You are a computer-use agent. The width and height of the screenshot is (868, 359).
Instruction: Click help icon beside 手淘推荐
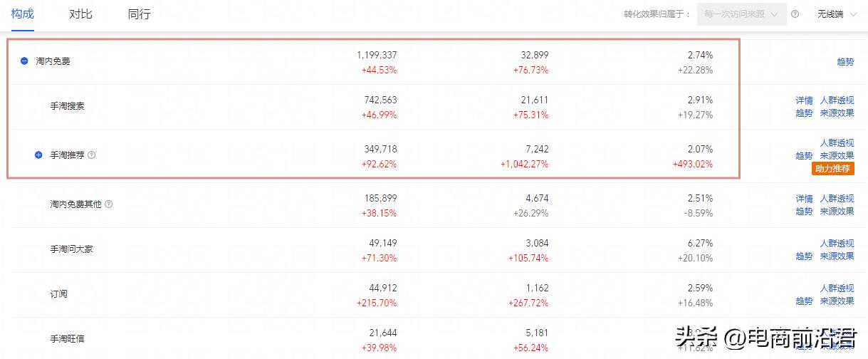91,155
